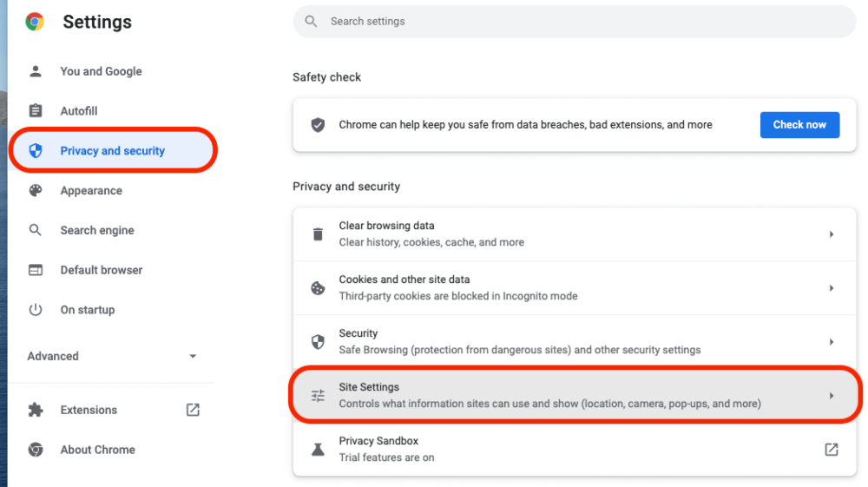
Task: Open the Privacy Sandbox external link icon
Action: (x=832, y=450)
